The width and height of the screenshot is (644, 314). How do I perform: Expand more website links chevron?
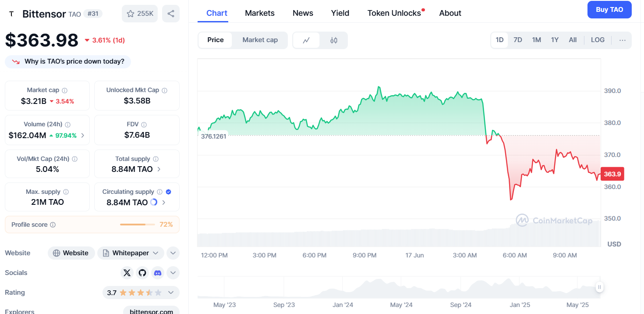pos(173,253)
